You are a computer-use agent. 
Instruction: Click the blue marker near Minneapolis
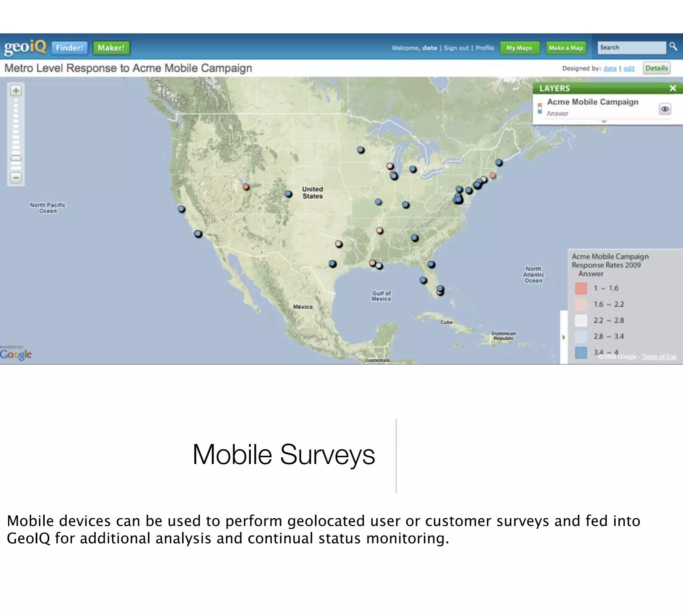[361, 150]
